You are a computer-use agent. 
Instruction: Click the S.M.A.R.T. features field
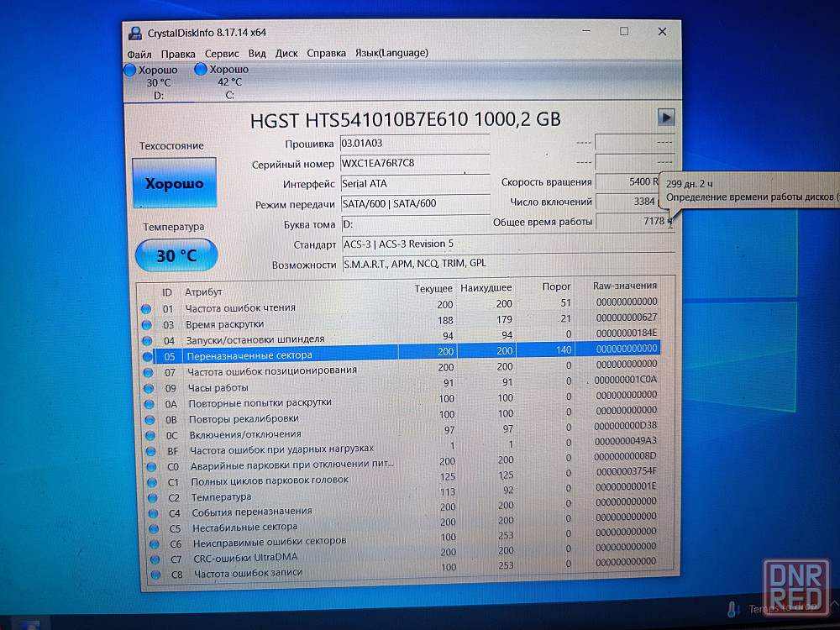(508, 264)
